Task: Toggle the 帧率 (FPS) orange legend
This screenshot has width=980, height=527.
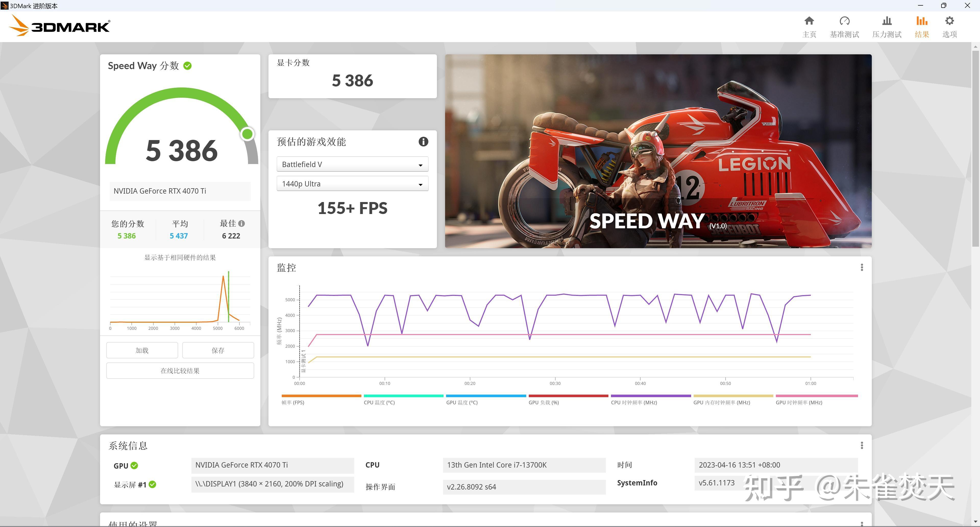Action: tap(321, 399)
